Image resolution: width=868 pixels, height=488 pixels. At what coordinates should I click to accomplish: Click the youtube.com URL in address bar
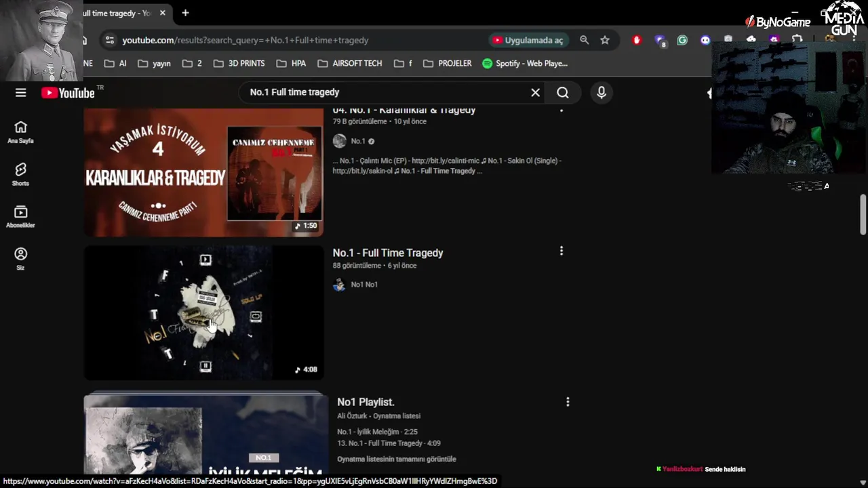point(245,40)
